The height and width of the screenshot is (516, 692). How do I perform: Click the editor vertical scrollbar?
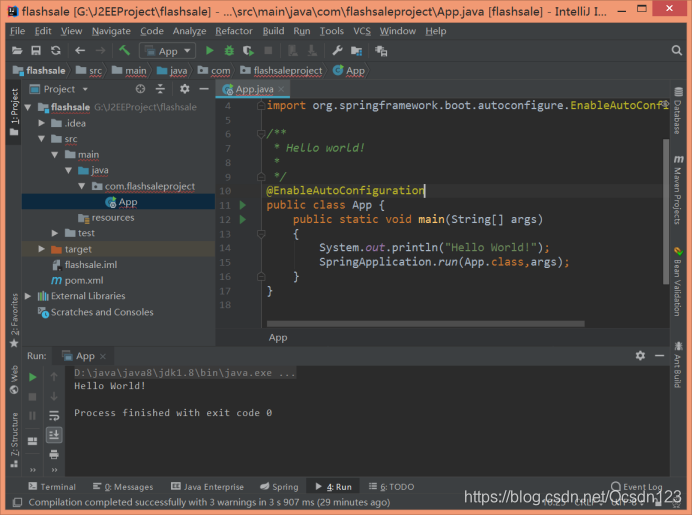[x=666, y=212]
